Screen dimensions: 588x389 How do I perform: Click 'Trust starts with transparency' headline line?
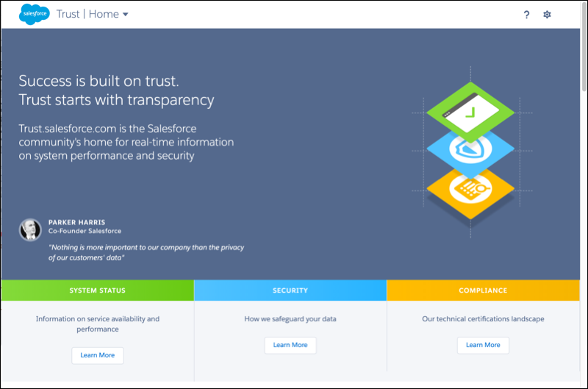[116, 100]
